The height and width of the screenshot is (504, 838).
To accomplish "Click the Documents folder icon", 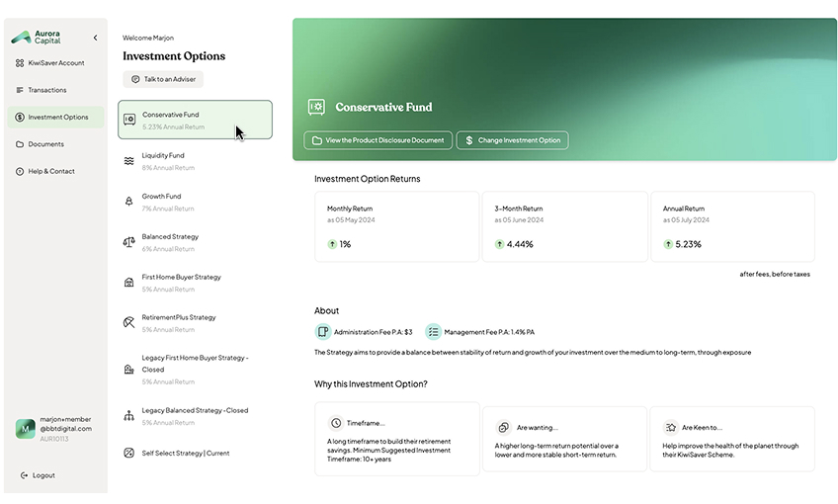I will tap(20, 144).
